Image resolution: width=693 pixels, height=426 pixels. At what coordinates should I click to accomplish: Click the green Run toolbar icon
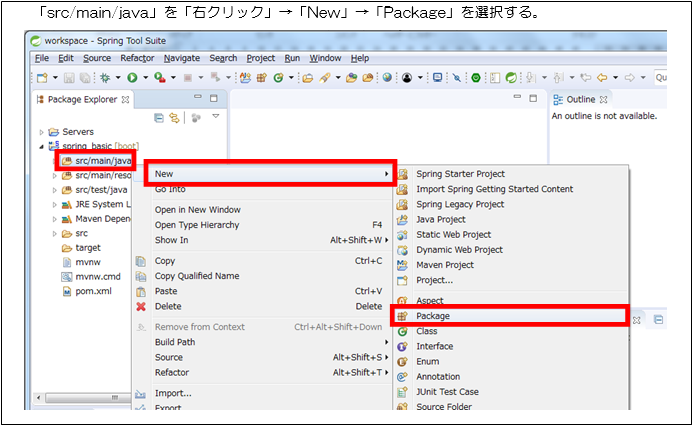click(131, 77)
